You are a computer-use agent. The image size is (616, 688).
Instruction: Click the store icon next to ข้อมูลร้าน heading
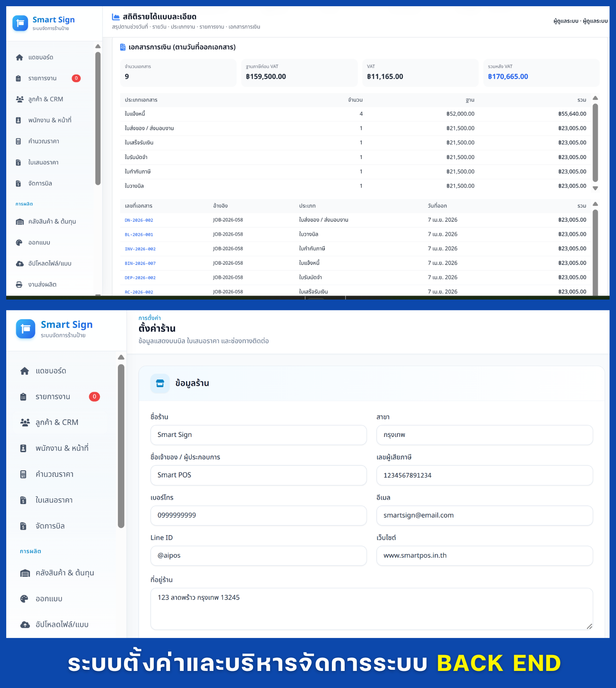click(160, 383)
